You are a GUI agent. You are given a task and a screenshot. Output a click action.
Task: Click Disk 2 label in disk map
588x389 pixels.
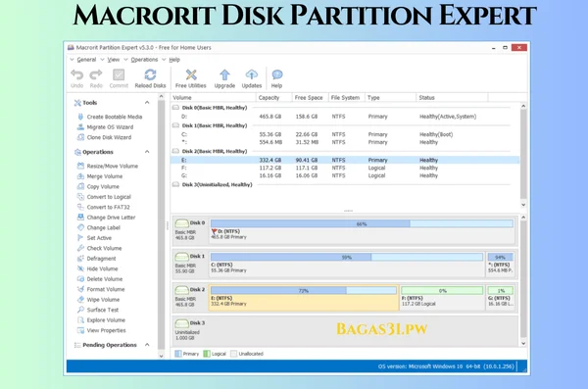coord(197,290)
